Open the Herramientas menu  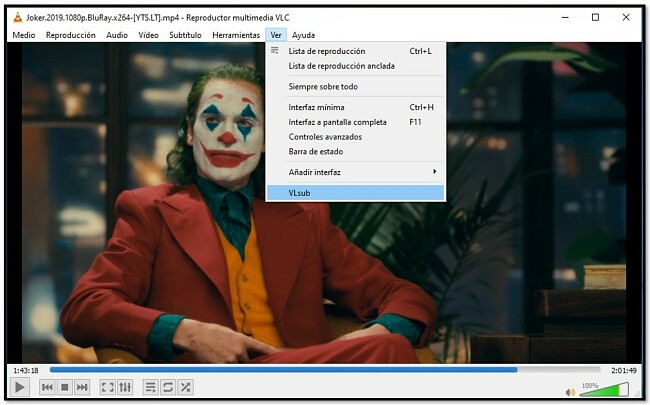click(x=236, y=35)
